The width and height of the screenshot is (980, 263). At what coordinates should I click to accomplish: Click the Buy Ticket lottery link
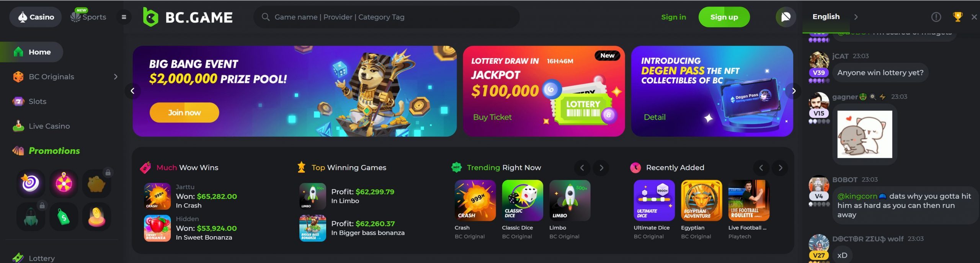(492, 117)
